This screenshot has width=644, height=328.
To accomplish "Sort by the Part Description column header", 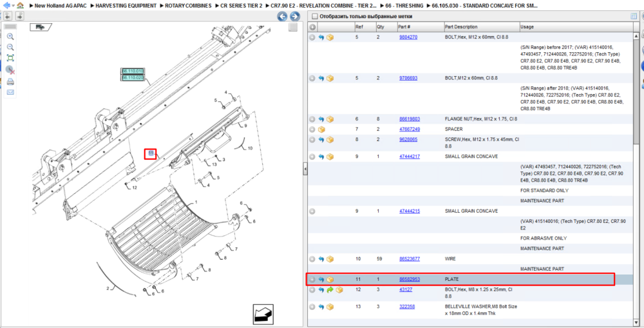I will tap(481, 27).
